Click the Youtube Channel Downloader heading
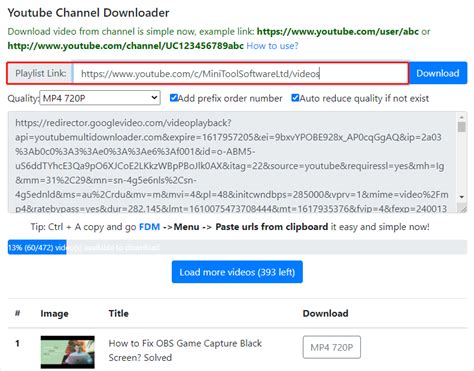This screenshot has width=474, height=371. pos(88,13)
